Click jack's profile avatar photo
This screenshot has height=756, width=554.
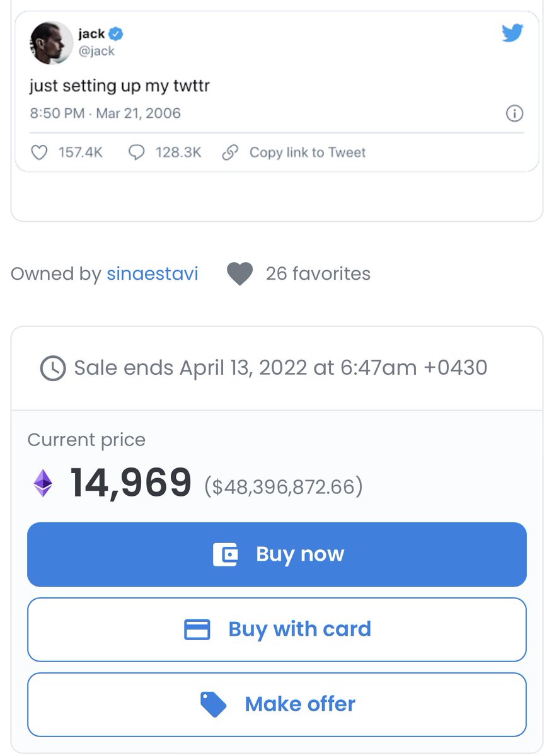click(51, 43)
